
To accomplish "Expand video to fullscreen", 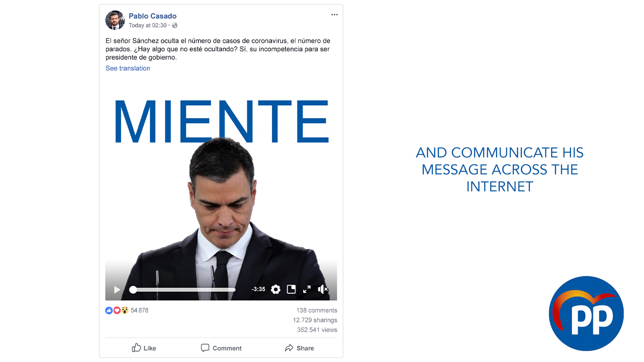I will point(307,289).
